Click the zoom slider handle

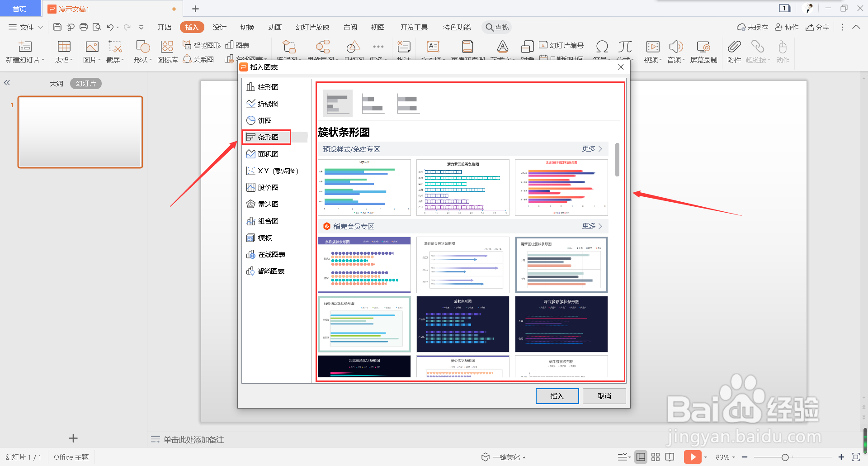[x=785, y=457]
